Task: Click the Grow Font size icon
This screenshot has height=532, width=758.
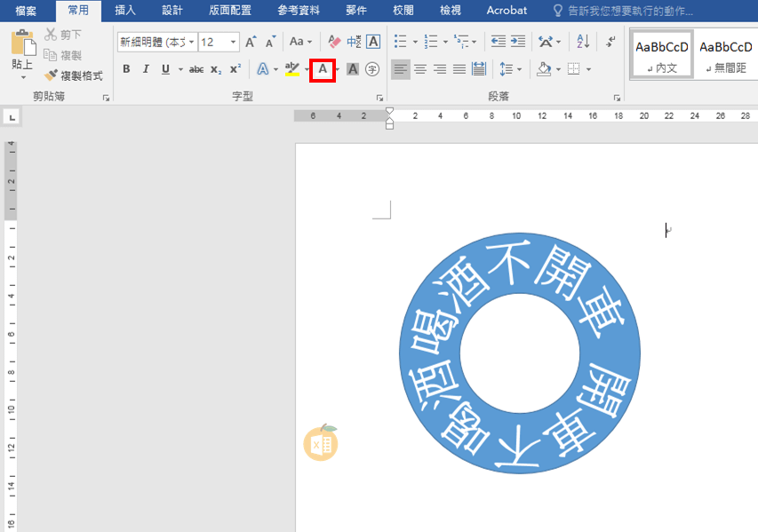Action: pyautogui.click(x=251, y=42)
